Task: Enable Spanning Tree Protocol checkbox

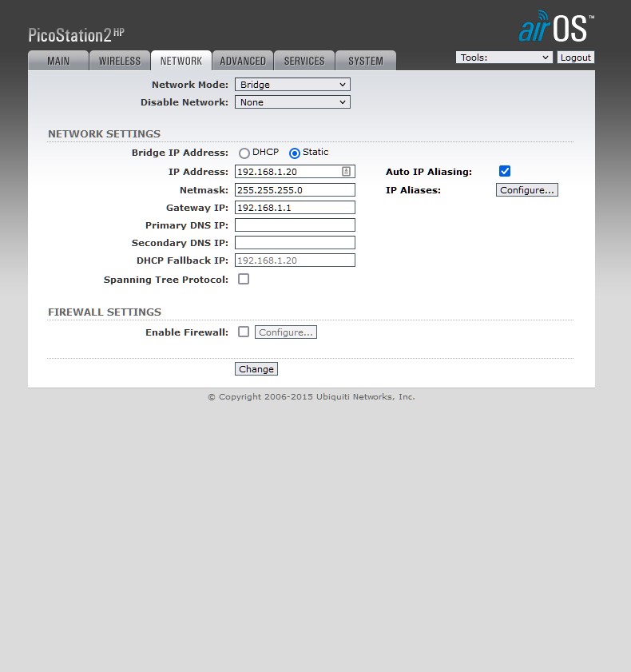Action: pyautogui.click(x=244, y=279)
